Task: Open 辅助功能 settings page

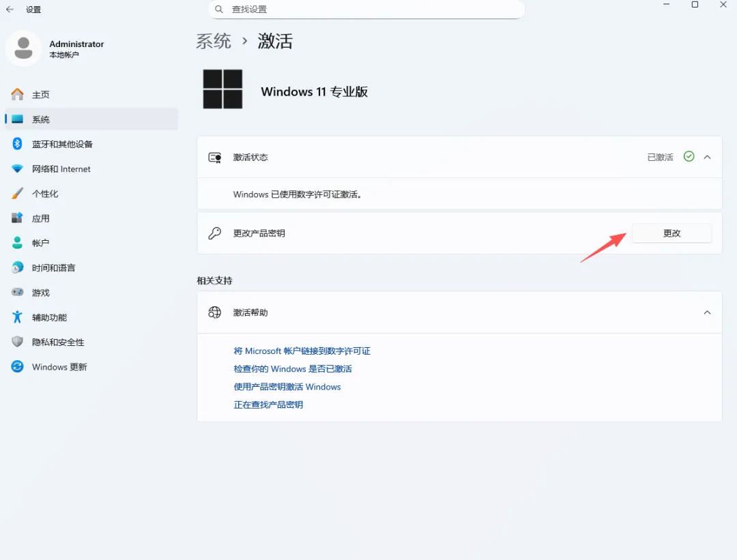Action: point(91,317)
